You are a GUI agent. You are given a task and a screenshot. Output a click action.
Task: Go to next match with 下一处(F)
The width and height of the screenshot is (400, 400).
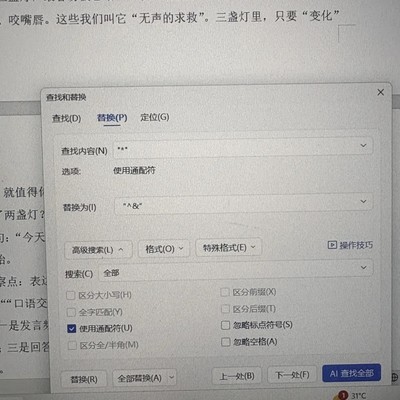coord(292,375)
